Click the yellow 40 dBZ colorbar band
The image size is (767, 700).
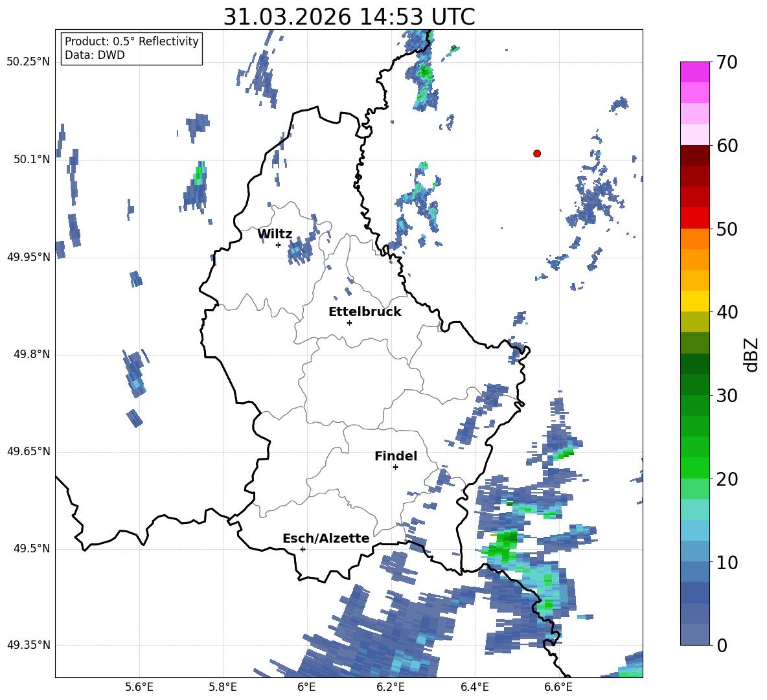pyautogui.click(x=694, y=301)
